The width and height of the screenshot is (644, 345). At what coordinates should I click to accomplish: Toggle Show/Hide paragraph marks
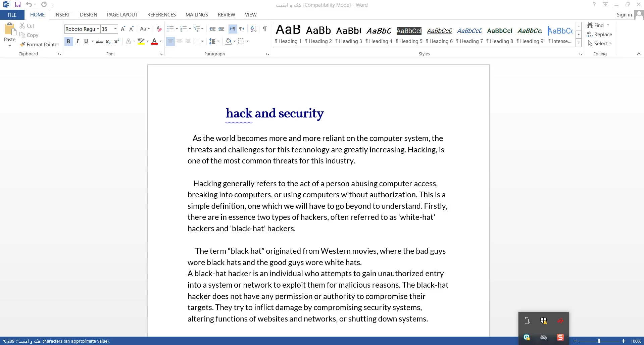click(265, 29)
